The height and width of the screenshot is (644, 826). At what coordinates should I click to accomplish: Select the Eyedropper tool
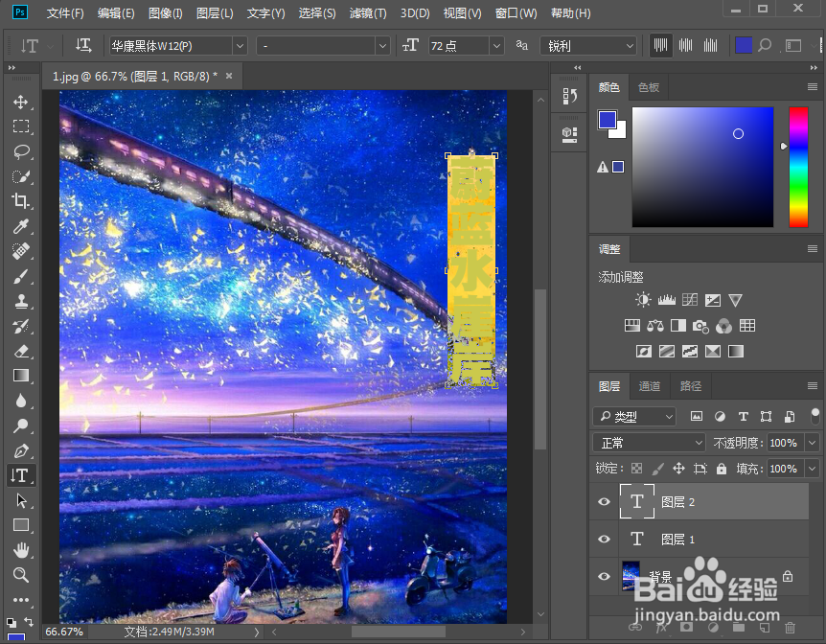point(21,226)
